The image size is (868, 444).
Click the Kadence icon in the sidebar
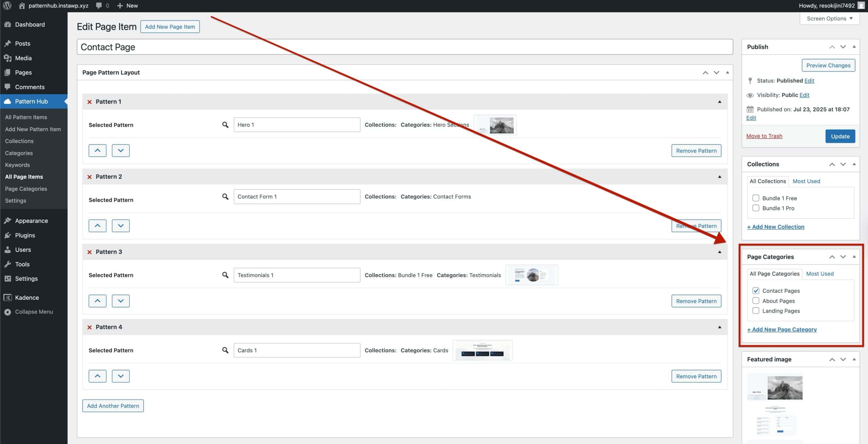click(7, 297)
